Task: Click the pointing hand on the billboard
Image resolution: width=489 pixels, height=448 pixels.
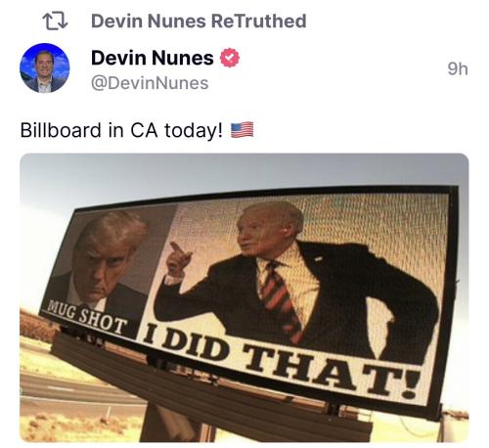Action: (x=179, y=259)
